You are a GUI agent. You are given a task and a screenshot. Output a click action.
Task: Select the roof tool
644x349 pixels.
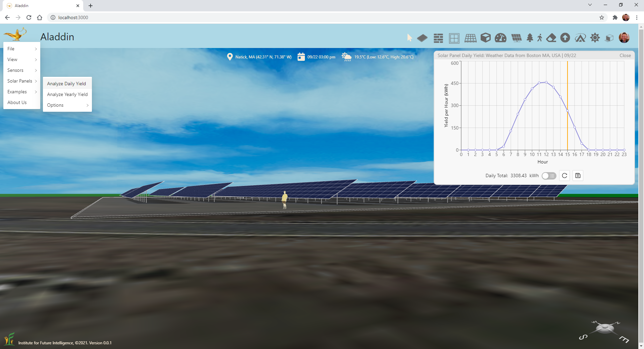pos(470,38)
